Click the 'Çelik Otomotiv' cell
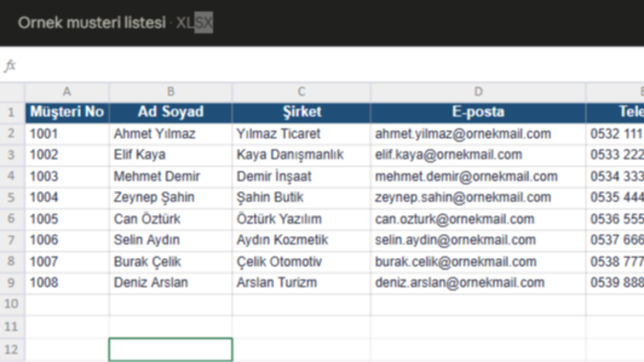This screenshot has height=362, width=644. point(302,262)
